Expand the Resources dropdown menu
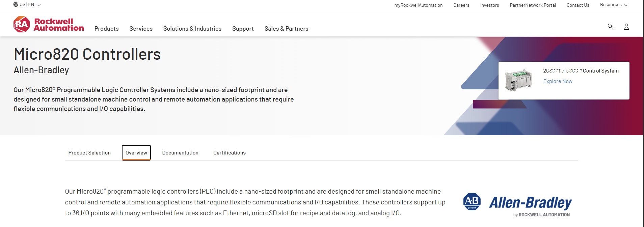Image resolution: width=644 pixels, height=227 pixels. pos(614,5)
